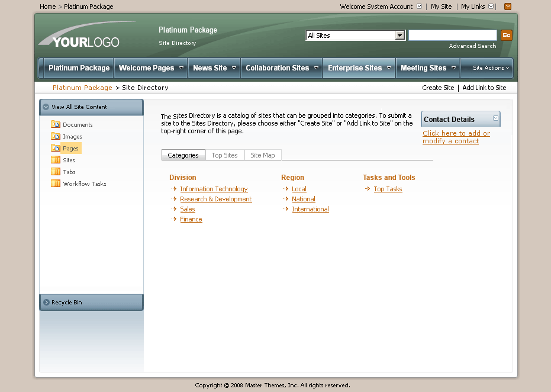Open Sites list using its list icon
This screenshot has height=392, width=551.
(x=55, y=160)
